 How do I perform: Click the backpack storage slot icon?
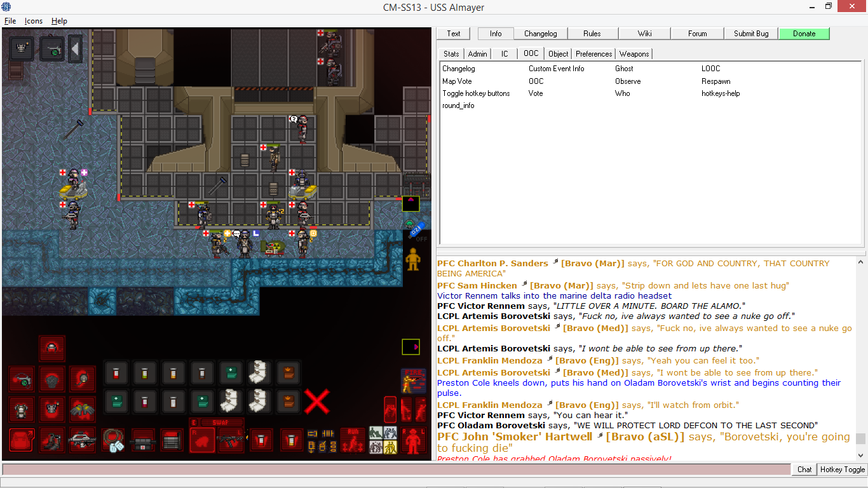[x=21, y=440]
